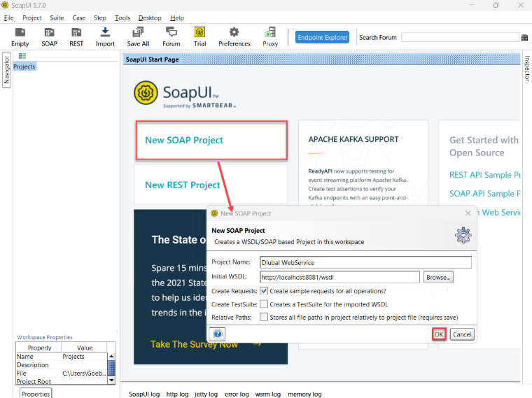Click the help question mark icon
Viewport: 532px width, 398px height.
point(218,334)
